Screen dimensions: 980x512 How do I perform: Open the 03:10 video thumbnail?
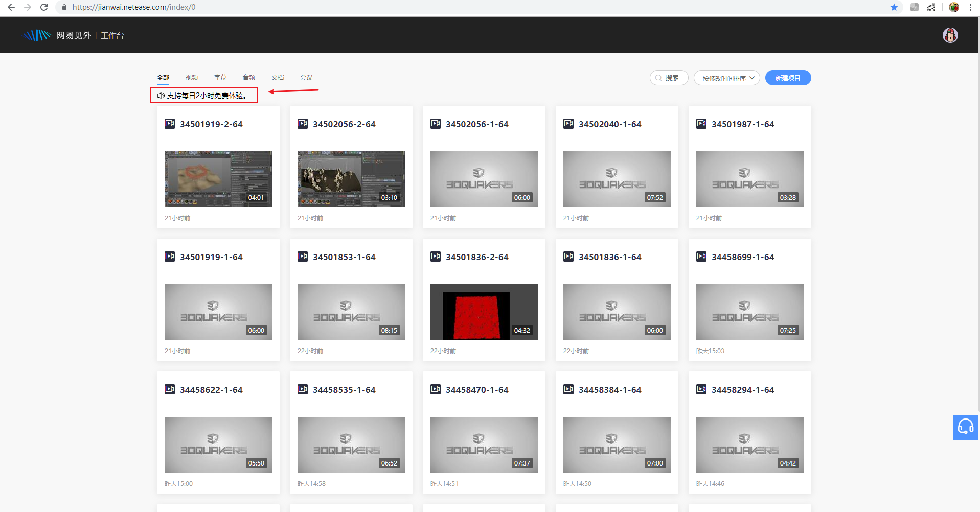click(351, 179)
